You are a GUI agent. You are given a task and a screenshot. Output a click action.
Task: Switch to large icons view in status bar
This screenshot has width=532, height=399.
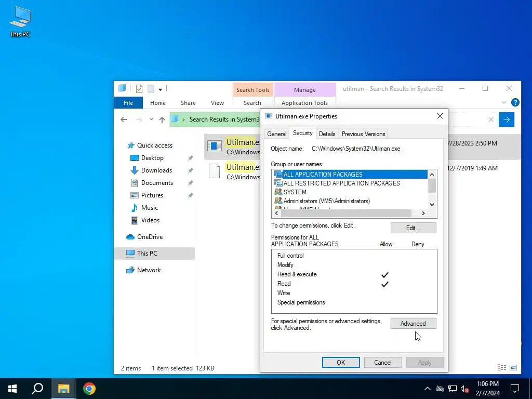tap(513, 367)
